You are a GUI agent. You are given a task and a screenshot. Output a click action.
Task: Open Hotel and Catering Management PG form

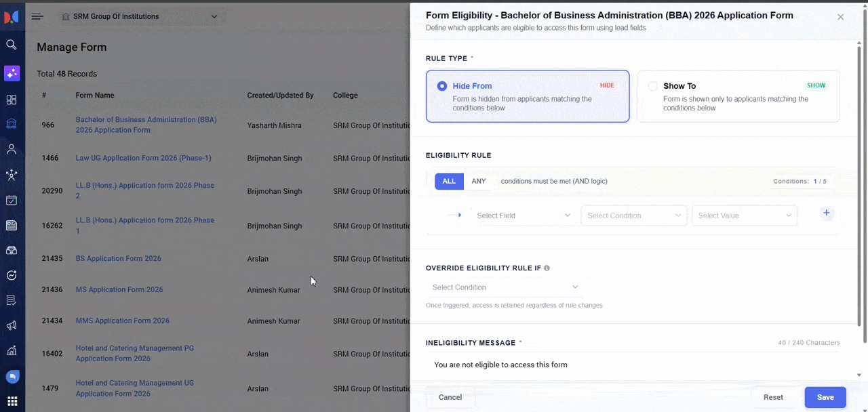(x=134, y=353)
